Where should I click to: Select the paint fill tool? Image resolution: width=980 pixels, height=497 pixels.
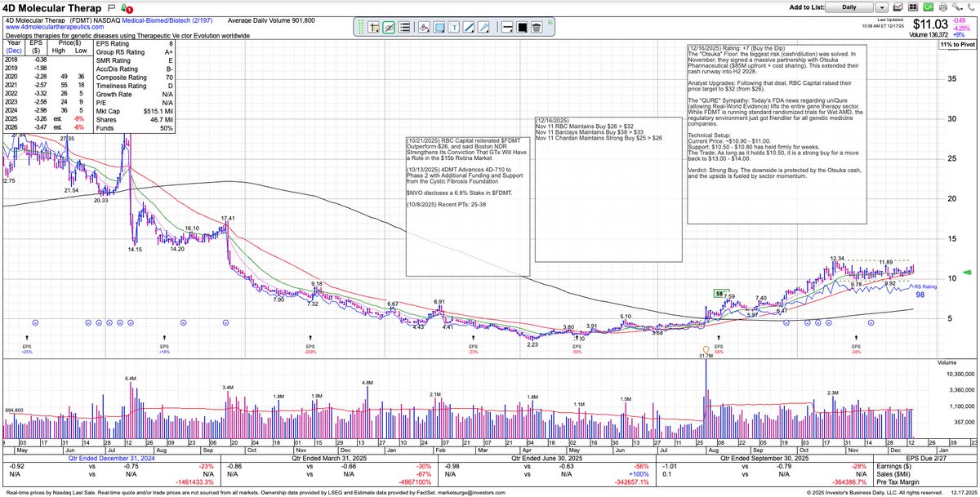[424, 27]
